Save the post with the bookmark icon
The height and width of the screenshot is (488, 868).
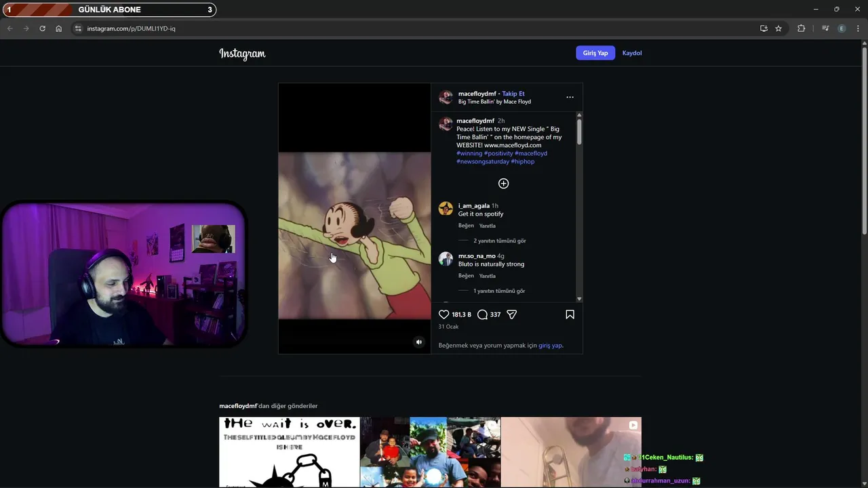pyautogui.click(x=570, y=314)
